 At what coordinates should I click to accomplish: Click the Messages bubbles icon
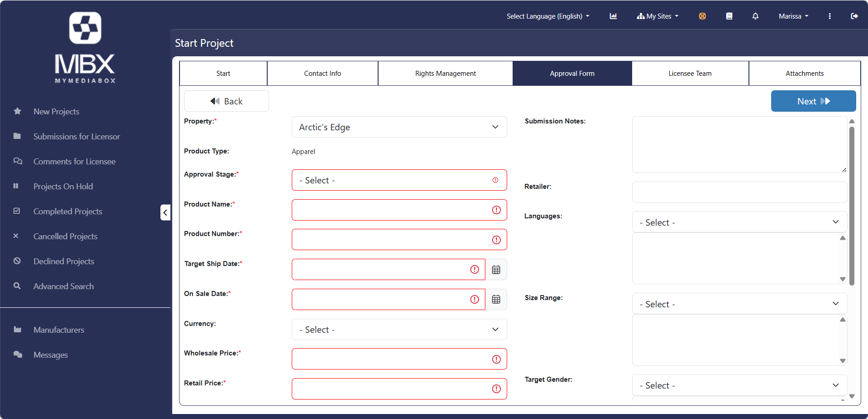18,355
